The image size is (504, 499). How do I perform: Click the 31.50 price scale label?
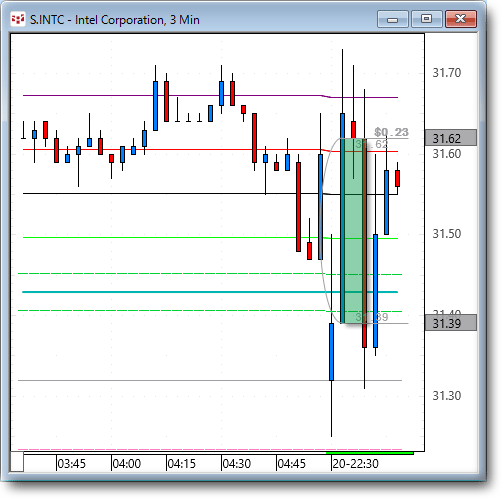pos(447,234)
